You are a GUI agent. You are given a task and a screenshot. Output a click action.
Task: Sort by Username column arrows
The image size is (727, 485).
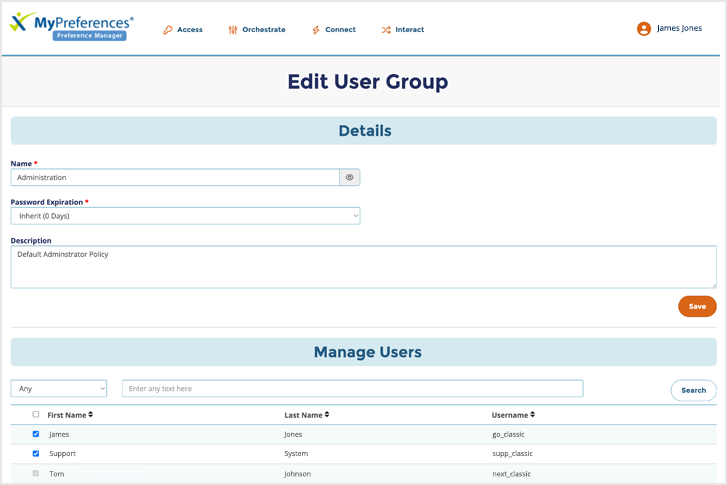click(x=533, y=414)
